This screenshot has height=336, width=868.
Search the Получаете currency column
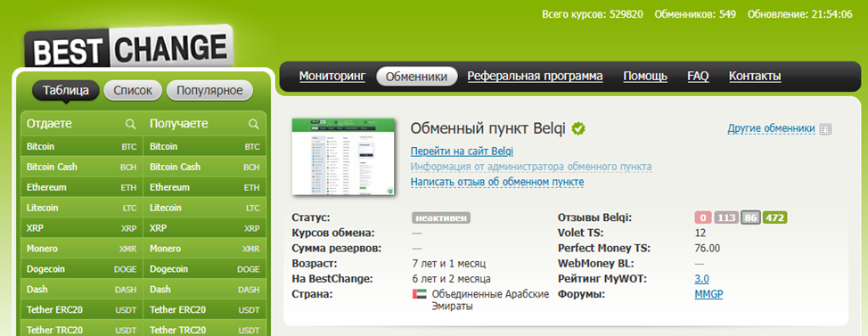pos(253,124)
